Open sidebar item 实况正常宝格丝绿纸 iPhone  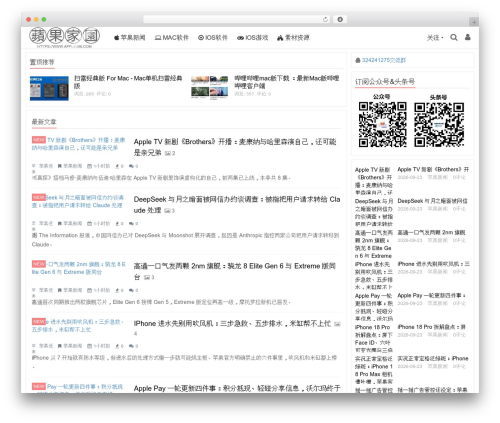433,359
